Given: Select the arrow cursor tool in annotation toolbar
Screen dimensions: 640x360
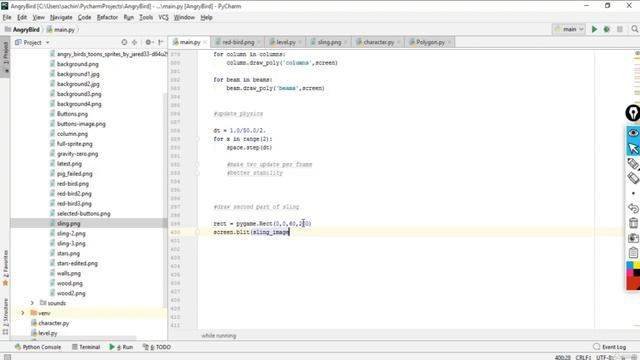Looking at the screenshot, I should click(x=633, y=148).
